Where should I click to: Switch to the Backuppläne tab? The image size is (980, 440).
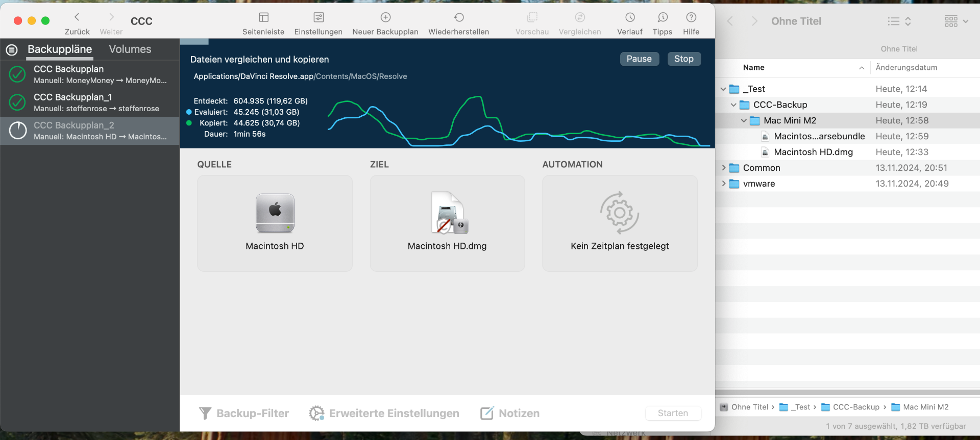(60, 49)
